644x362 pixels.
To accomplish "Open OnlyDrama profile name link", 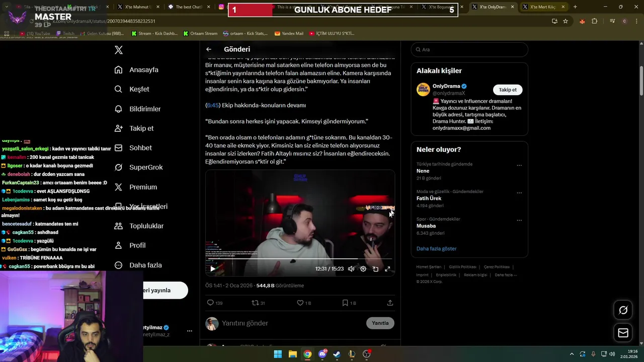I will [x=446, y=86].
